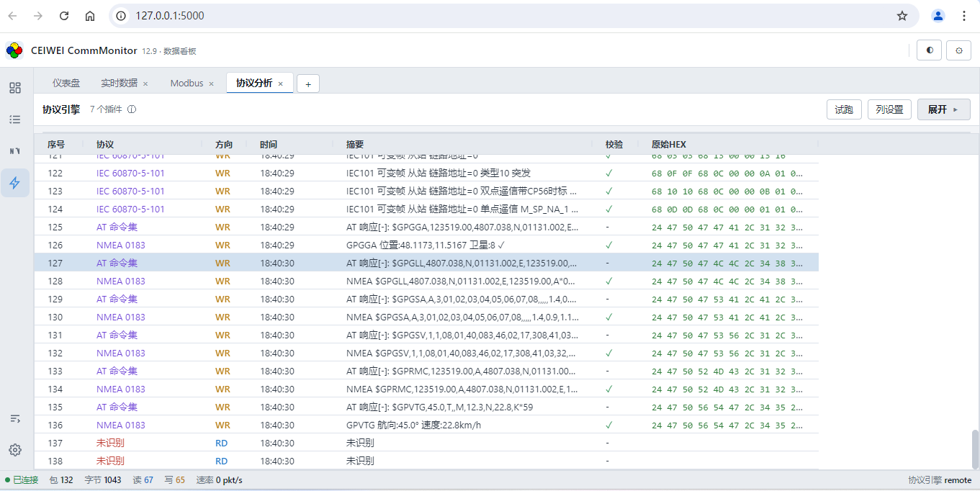Click HEX value in row 122

coord(727,173)
